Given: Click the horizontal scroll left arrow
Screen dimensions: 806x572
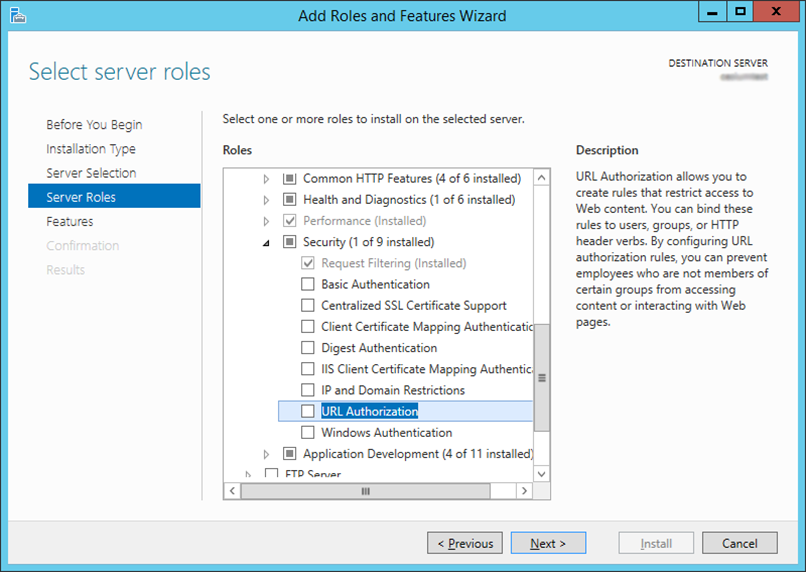Looking at the screenshot, I should click(232, 491).
